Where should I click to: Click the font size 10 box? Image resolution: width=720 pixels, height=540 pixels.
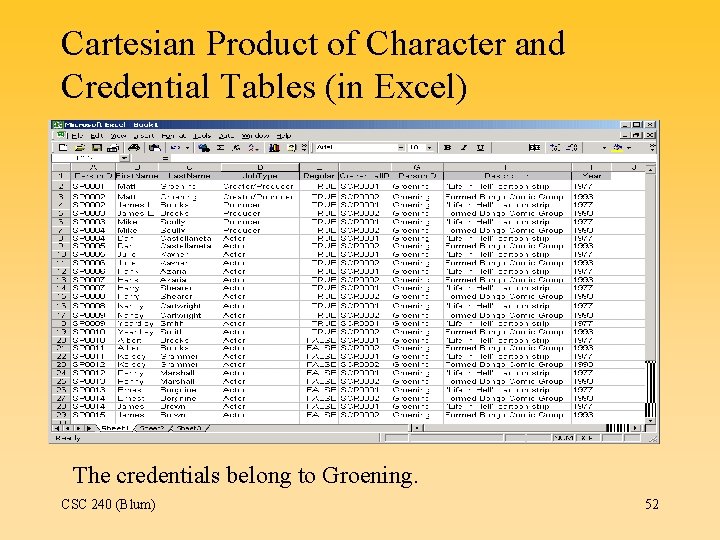tap(416, 148)
